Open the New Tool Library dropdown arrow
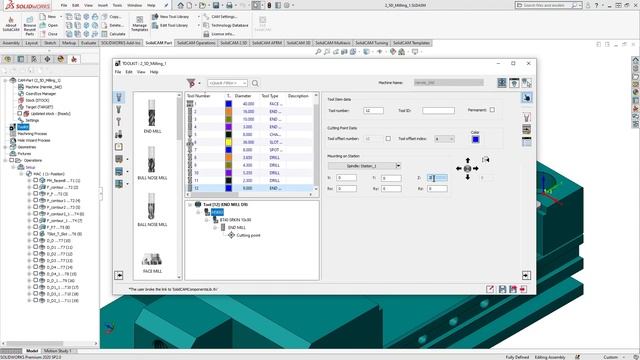Image resolution: width=640 pixels, height=360 pixels. coord(199,17)
